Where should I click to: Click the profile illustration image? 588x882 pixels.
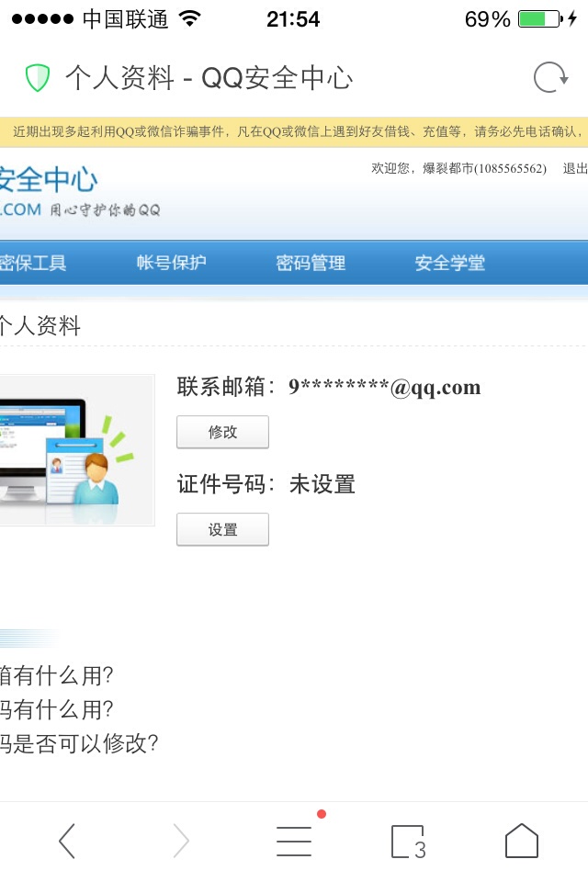(77, 450)
